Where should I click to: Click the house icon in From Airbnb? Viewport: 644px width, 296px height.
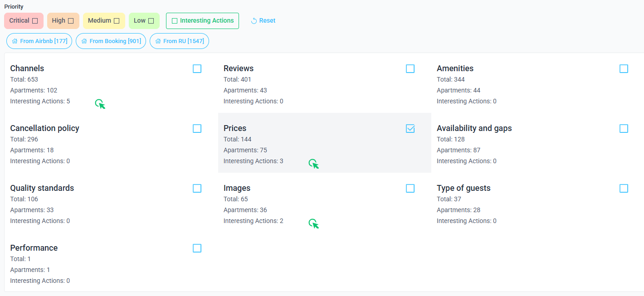(15, 41)
